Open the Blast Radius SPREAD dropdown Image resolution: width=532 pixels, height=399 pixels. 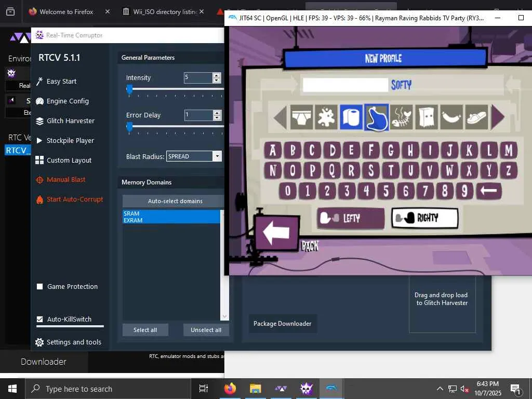tap(194, 156)
